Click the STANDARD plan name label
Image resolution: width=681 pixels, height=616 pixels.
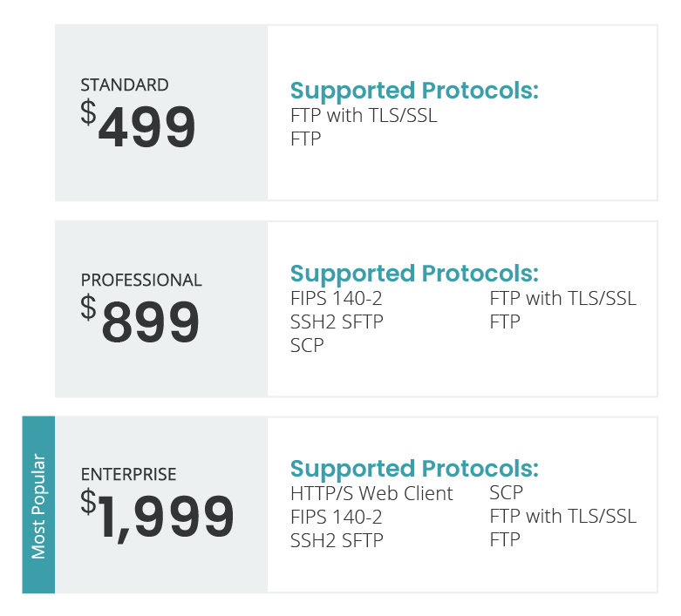tap(125, 85)
